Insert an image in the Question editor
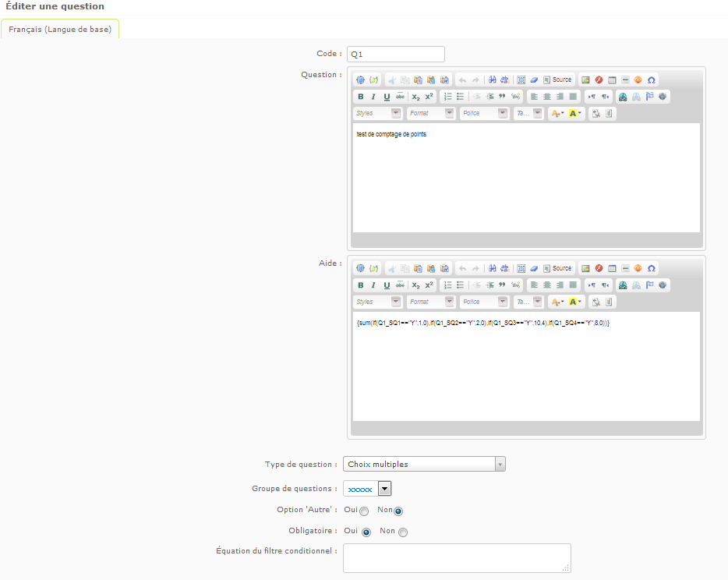The image size is (728, 580). pyautogui.click(x=585, y=80)
